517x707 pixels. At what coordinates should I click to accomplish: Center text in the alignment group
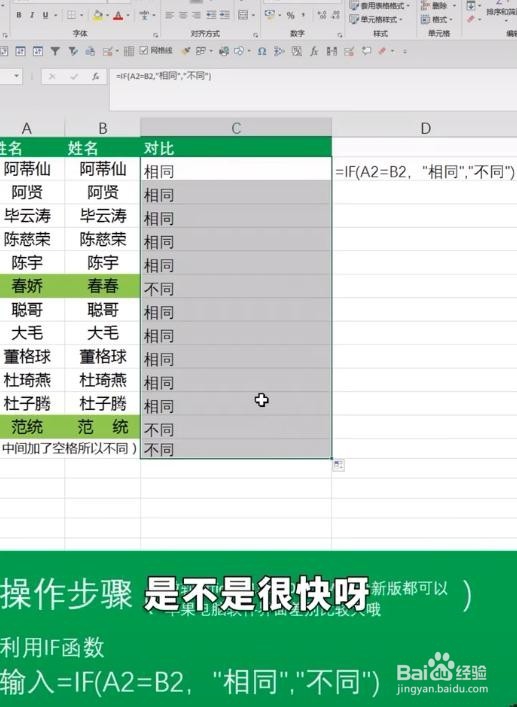click(183, 15)
